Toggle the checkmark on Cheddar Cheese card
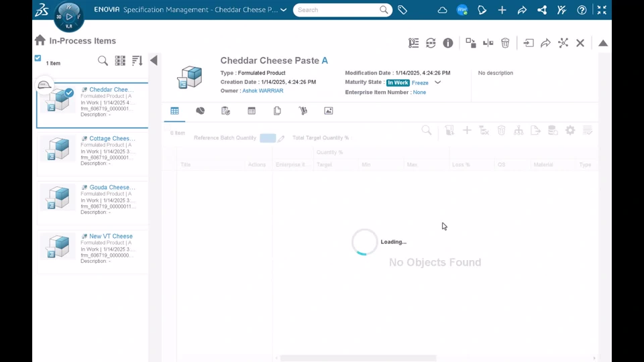Viewport: 644px width, 362px height. (69, 93)
